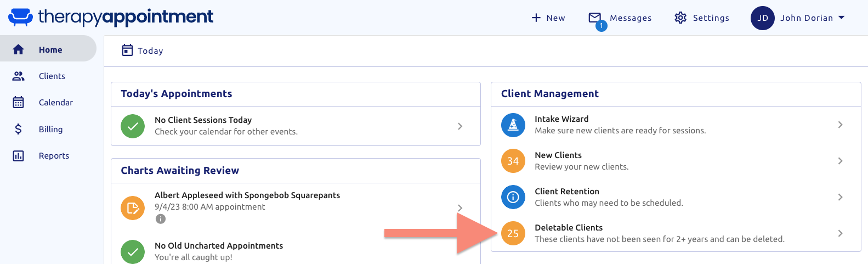Click the Today calendar icon

click(x=127, y=50)
